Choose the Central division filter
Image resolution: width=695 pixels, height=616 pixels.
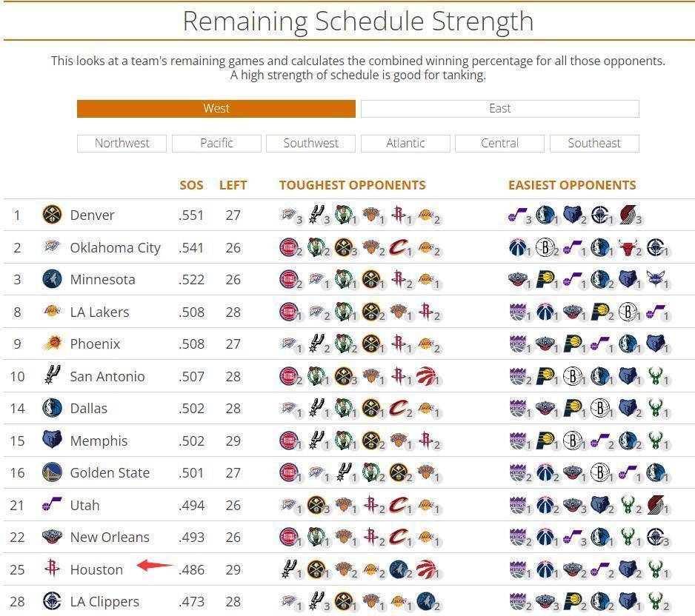(x=499, y=143)
